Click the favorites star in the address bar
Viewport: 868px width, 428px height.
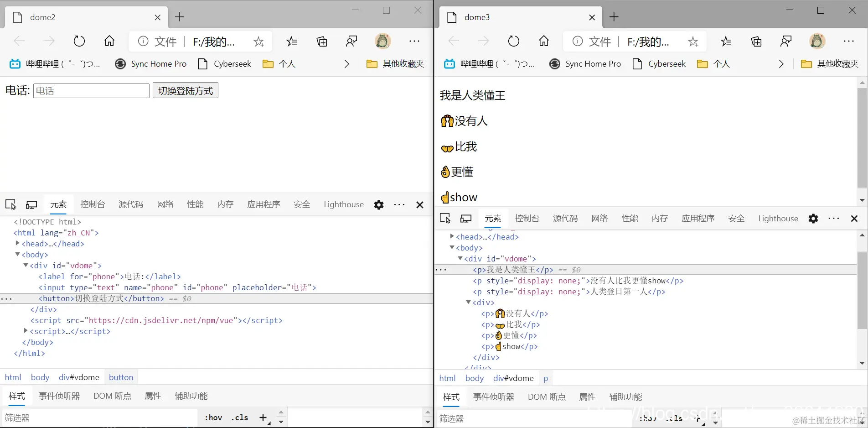[258, 41]
